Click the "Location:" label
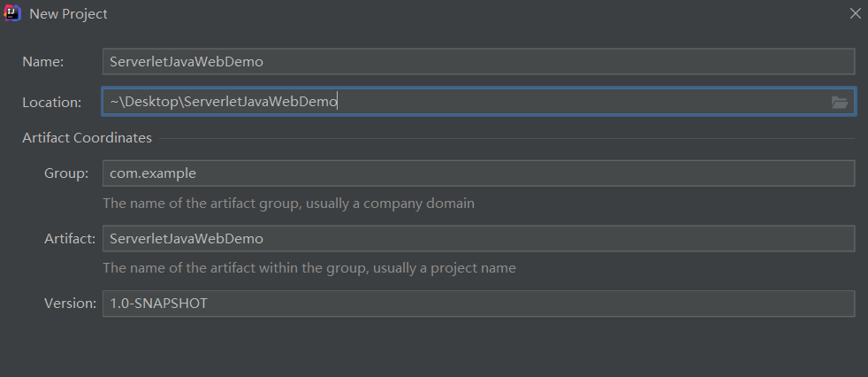This screenshot has width=868, height=377. coord(52,102)
